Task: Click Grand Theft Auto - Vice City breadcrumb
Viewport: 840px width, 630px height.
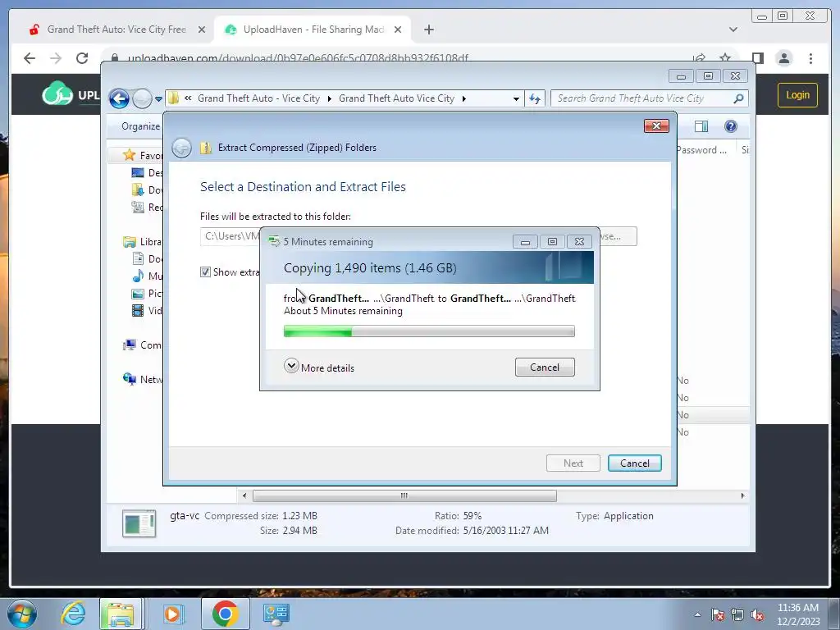Action: click(258, 98)
